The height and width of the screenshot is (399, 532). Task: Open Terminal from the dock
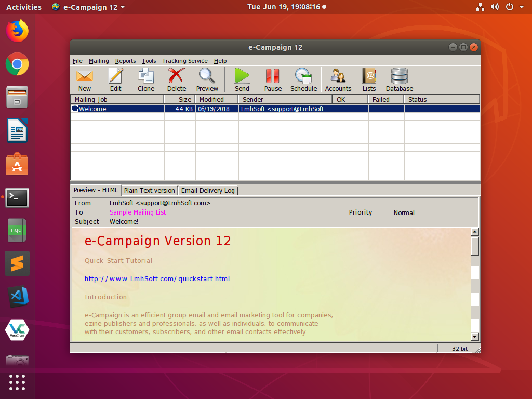(17, 197)
